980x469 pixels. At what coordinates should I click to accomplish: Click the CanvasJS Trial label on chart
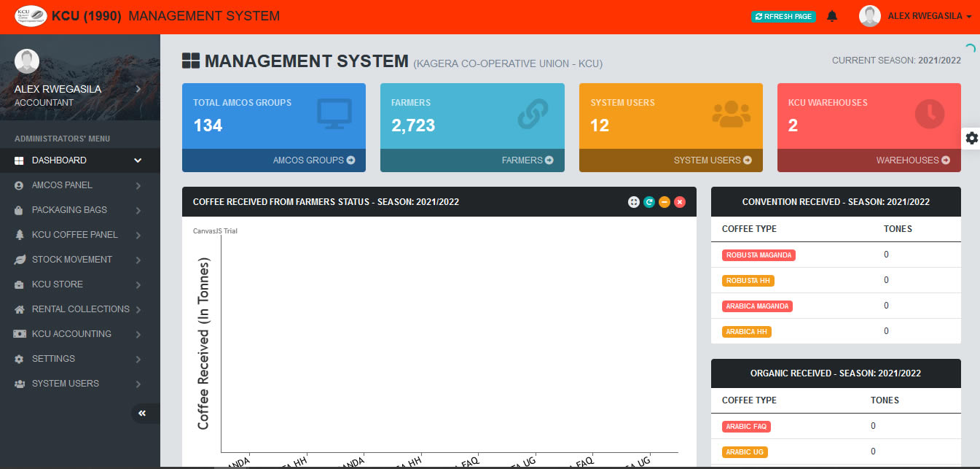tap(215, 231)
